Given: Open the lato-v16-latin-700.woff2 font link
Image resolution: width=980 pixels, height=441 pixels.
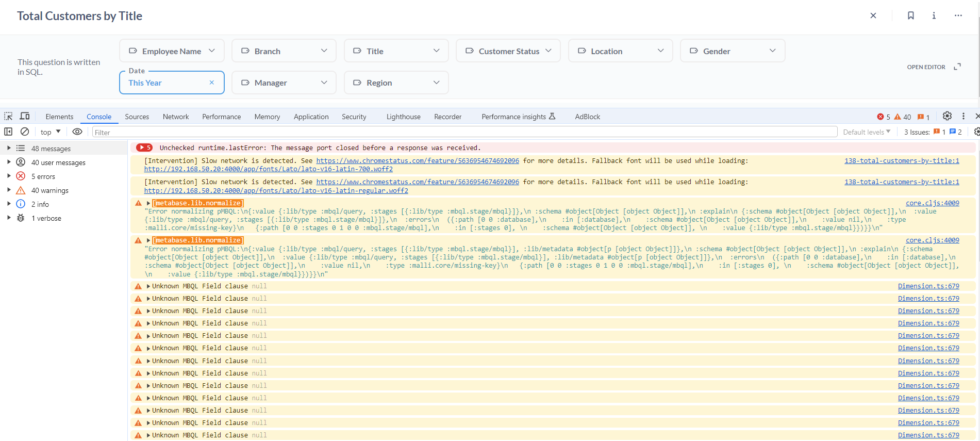Looking at the screenshot, I should [x=268, y=169].
